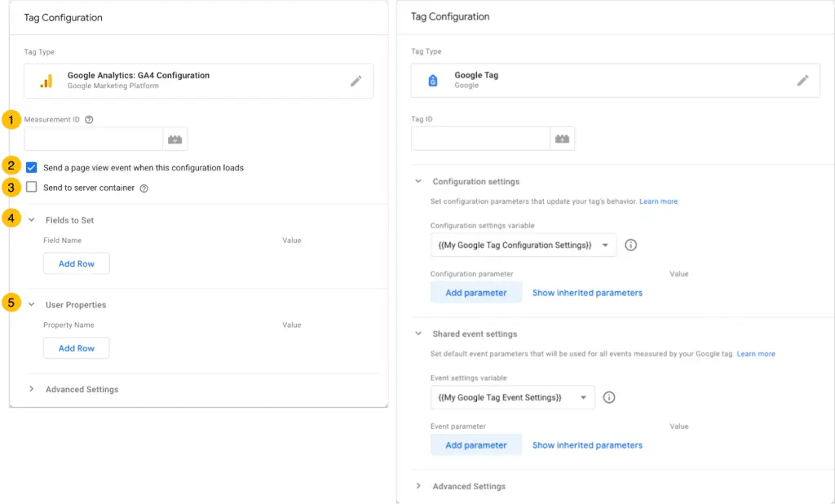Viewport: 835px width, 504px height.
Task: Open the My Google Tag Event Settings dropdown
Action: [512, 397]
